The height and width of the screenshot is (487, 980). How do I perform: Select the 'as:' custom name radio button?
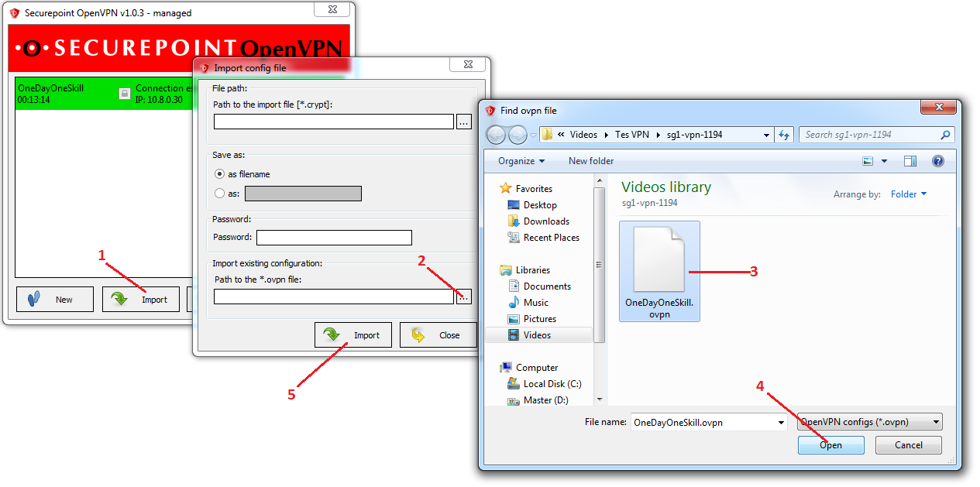click(220, 194)
